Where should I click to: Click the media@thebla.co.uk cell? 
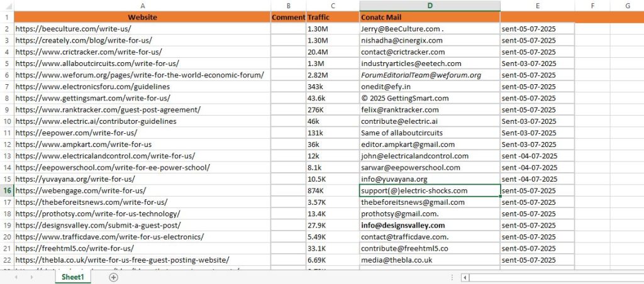[x=430, y=259]
